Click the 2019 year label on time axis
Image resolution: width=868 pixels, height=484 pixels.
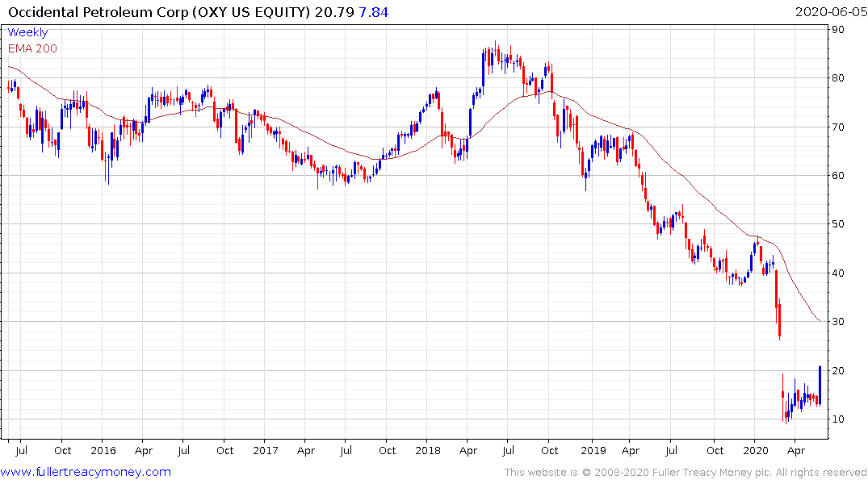tap(593, 450)
